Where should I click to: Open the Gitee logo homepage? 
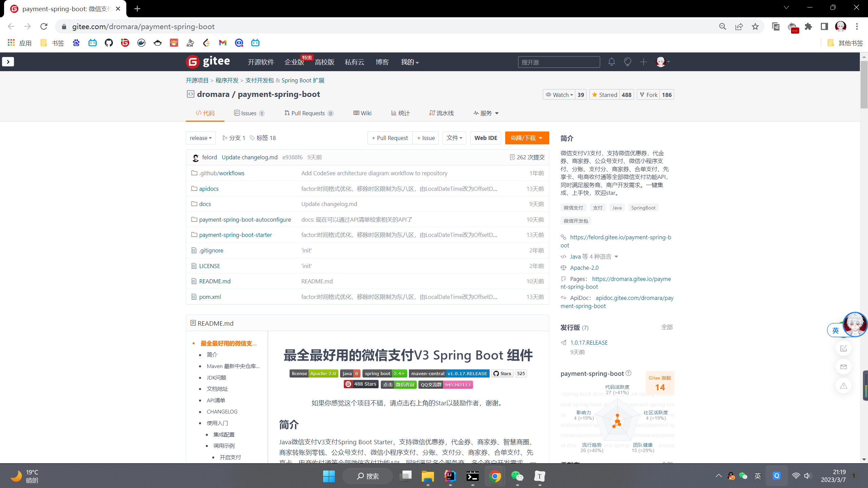[x=208, y=62]
